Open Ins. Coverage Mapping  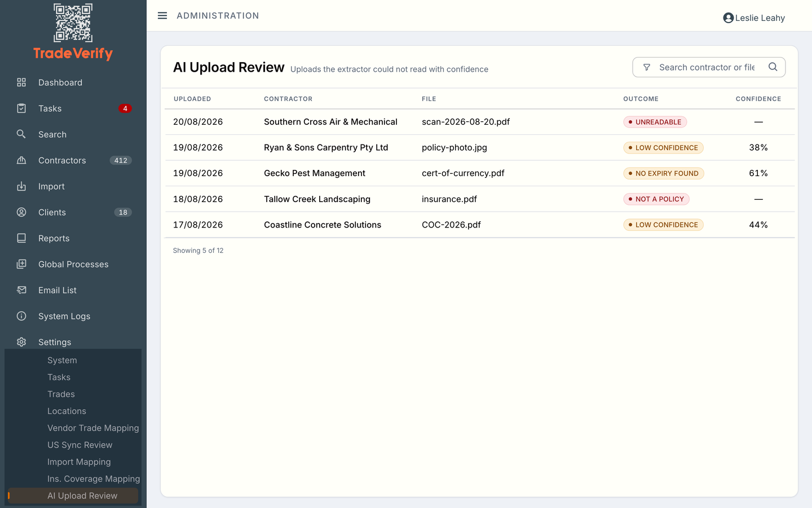pos(94,479)
